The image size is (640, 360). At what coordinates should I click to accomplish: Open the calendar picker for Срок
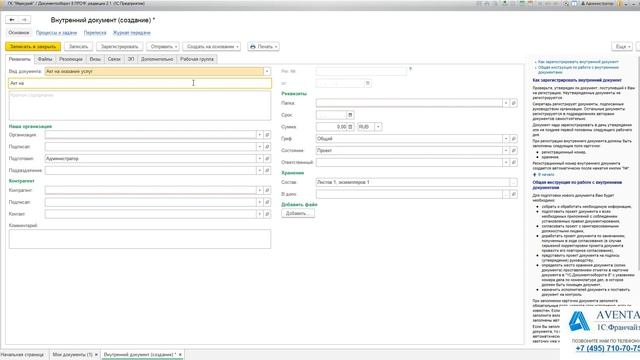(350, 115)
